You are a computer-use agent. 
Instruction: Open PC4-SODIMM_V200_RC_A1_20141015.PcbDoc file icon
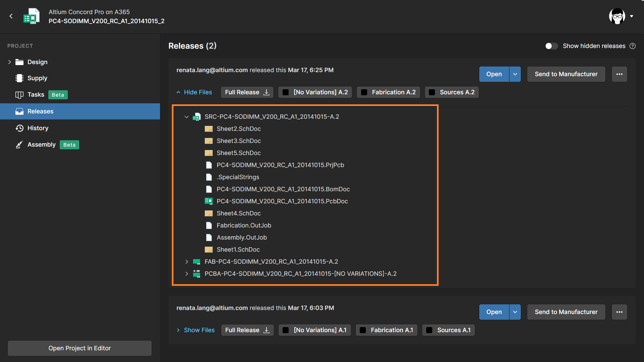tap(208, 201)
